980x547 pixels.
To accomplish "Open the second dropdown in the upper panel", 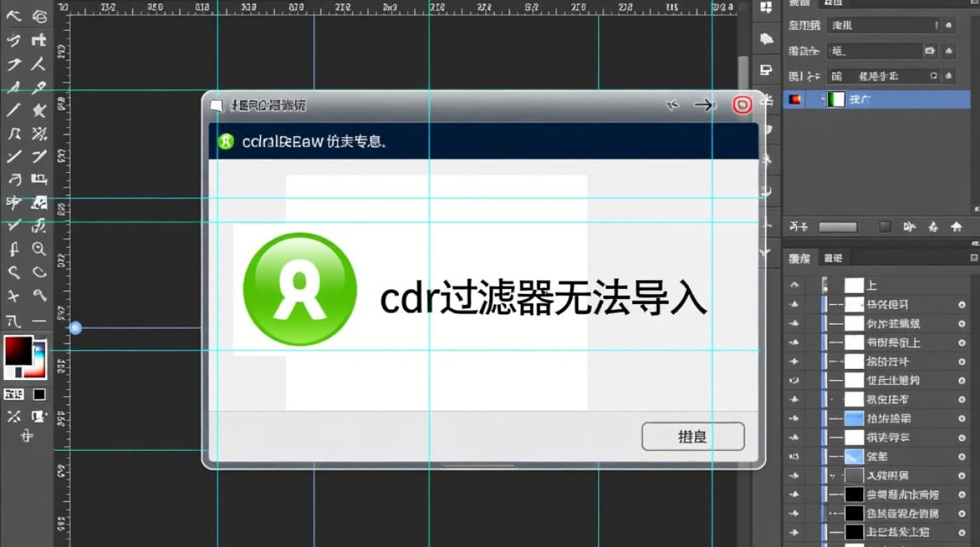I will tap(875, 51).
